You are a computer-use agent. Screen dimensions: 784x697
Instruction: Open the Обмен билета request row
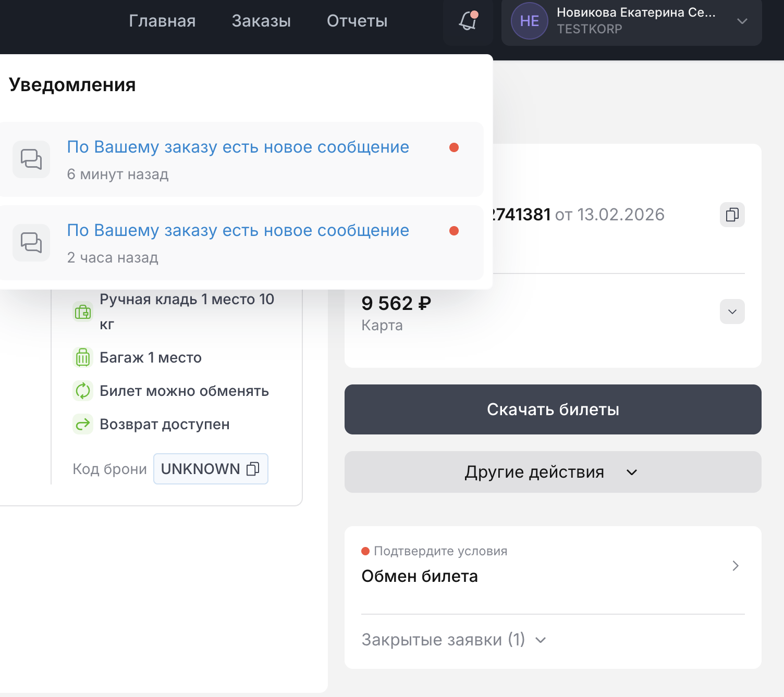pyautogui.click(x=553, y=567)
